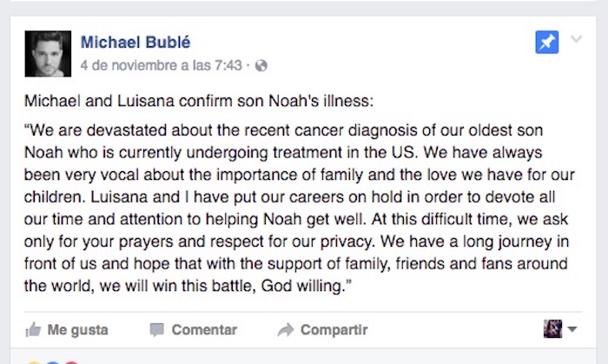
Task: Click the share arrow icon beside Compartir
Action: point(286,330)
